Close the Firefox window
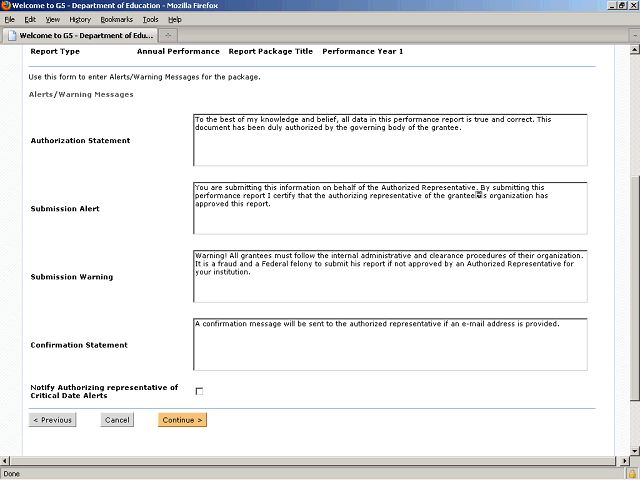Image resolution: width=640 pixels, height=480 pixels. pyautogui.click(x=633, y=5)
